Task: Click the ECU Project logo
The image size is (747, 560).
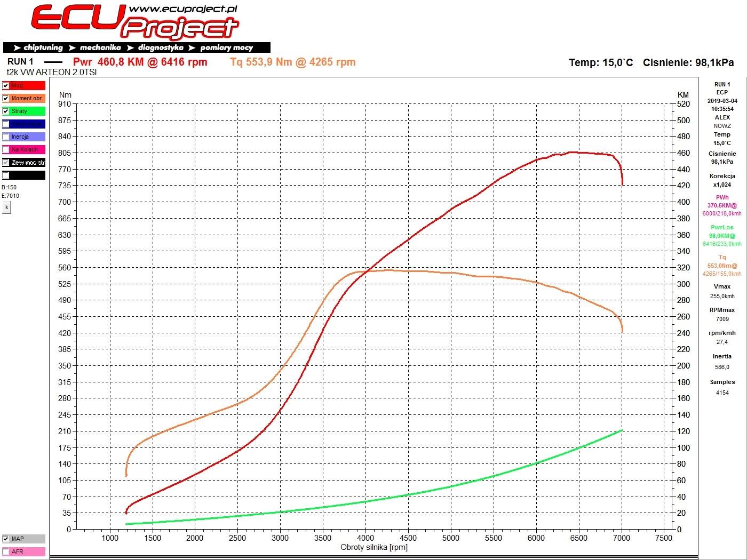Action: pos(134,22)
